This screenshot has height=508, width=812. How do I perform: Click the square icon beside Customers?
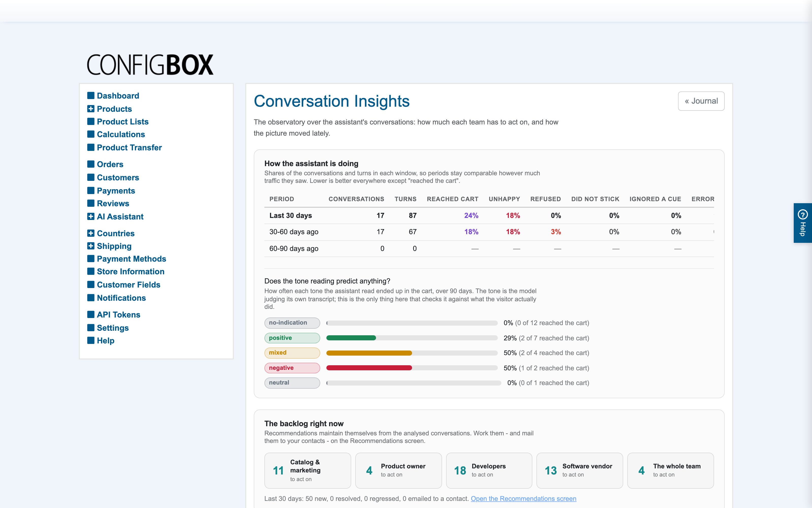pos(91,177)
